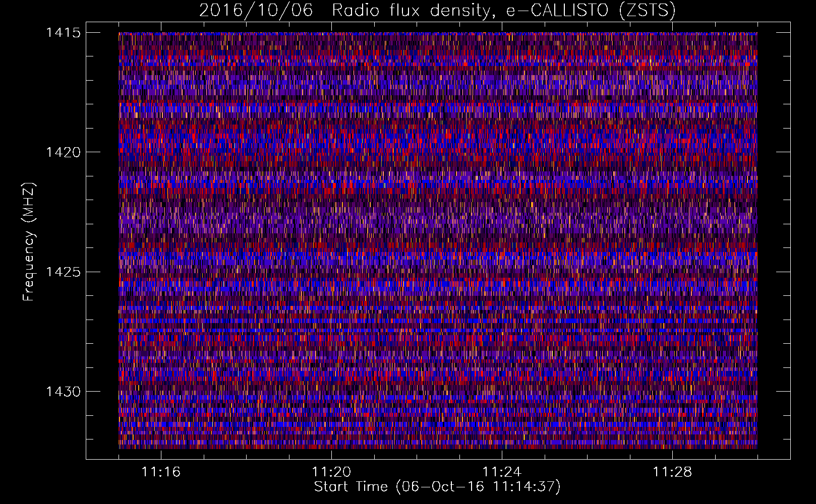Click the 11:28 time tick label
The image size is (816, 504).
[672, 472]
